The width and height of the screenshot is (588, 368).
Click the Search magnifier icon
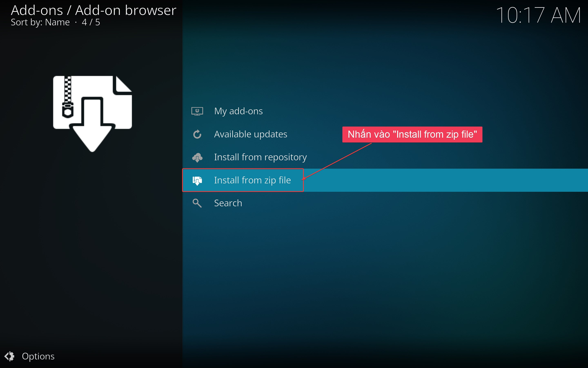click(x=197, y=203)
